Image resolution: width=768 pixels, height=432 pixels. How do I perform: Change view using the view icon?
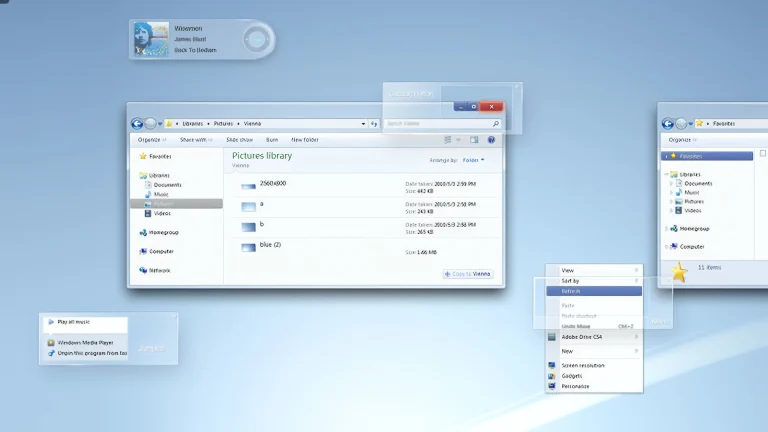point(448,140)
